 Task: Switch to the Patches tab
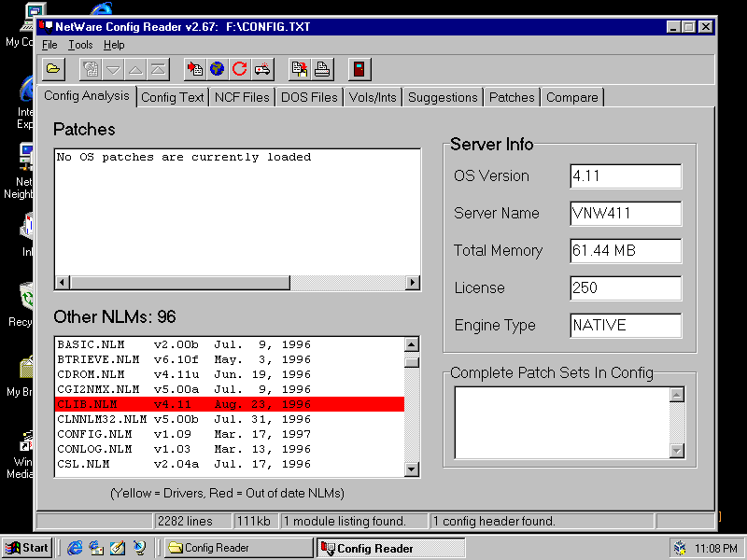(512, 98)
